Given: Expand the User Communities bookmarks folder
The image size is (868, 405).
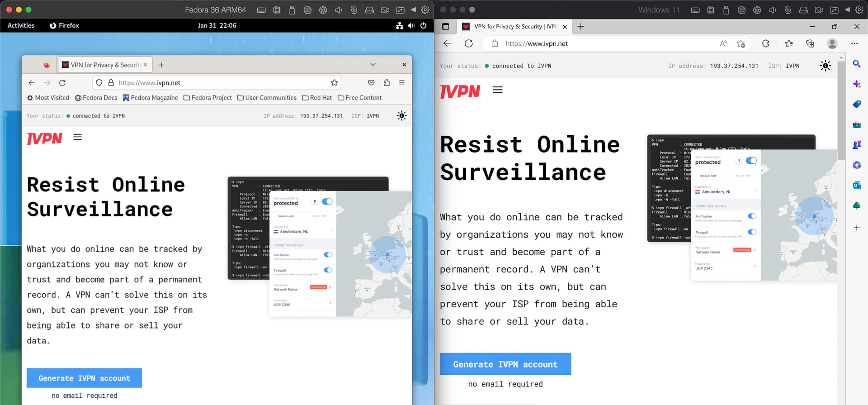Looking at the screenshot, I should pos(267,98).
